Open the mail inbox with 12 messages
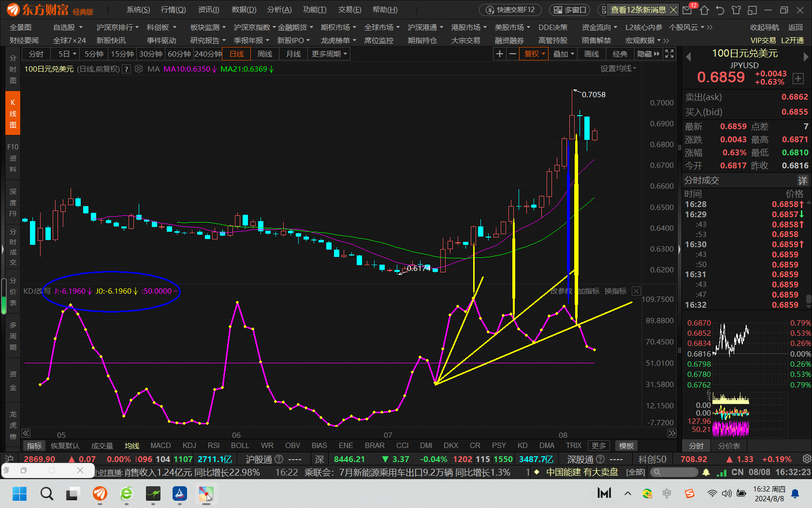812x508 pixels. pos(687,10)
